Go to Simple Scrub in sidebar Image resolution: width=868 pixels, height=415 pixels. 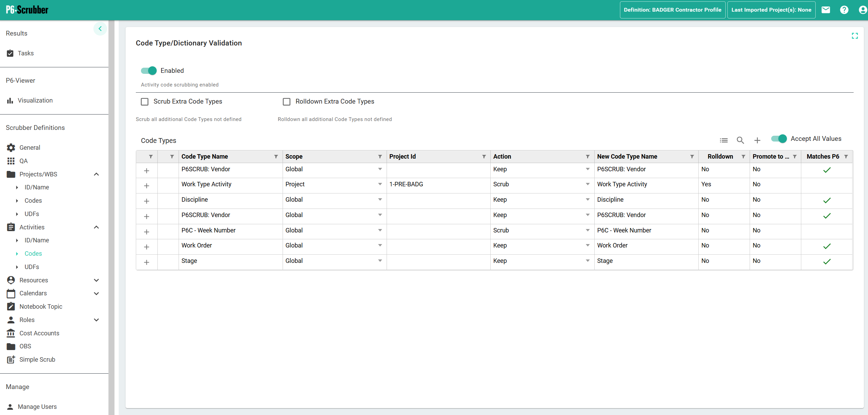coord(37,360)
